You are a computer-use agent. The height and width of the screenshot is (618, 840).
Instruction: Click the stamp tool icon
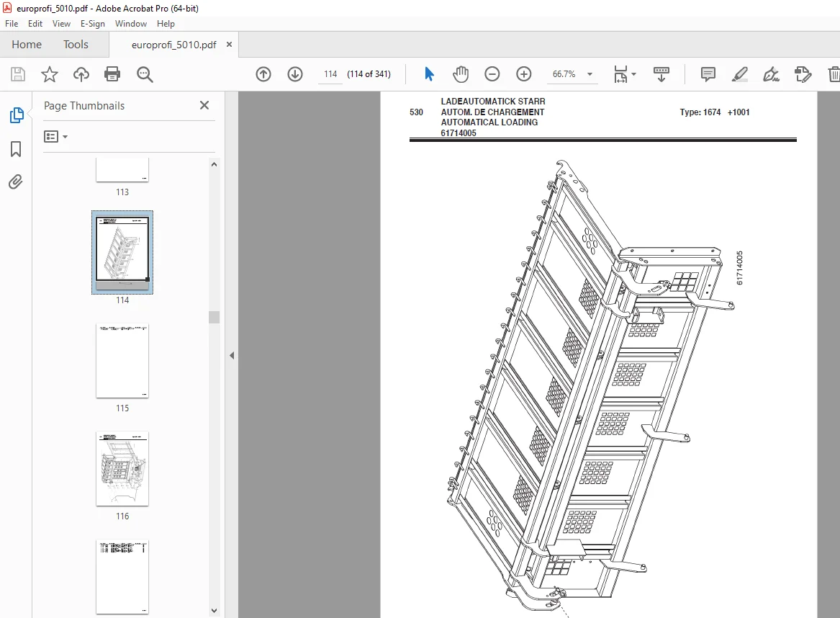[803, 74]
